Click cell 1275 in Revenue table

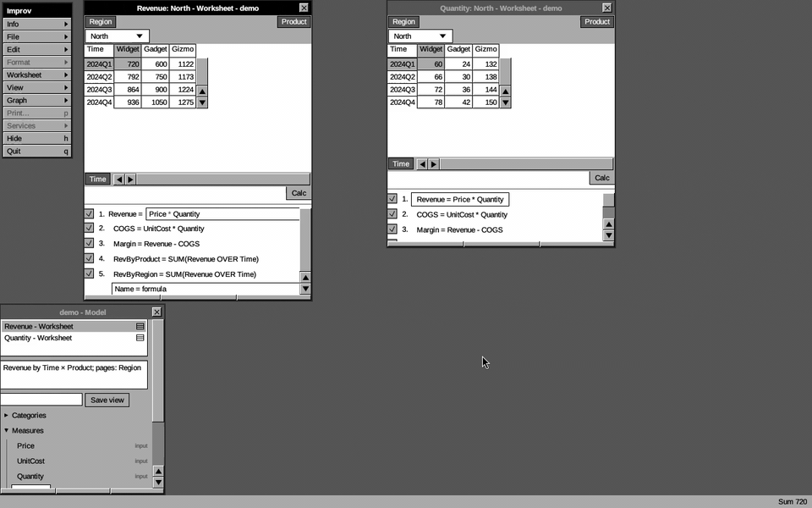[183, 102]
